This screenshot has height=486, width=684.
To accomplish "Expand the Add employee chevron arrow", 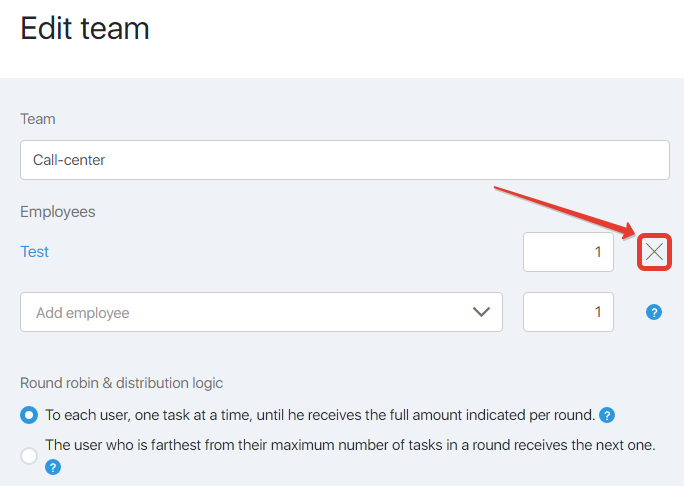I will tap(481, 312).
